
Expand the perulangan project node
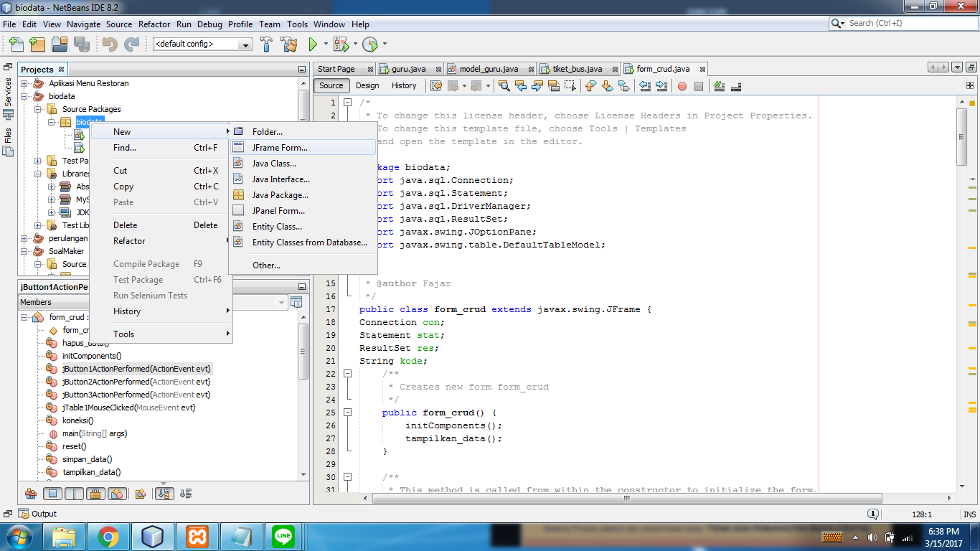tap(24, 238)
